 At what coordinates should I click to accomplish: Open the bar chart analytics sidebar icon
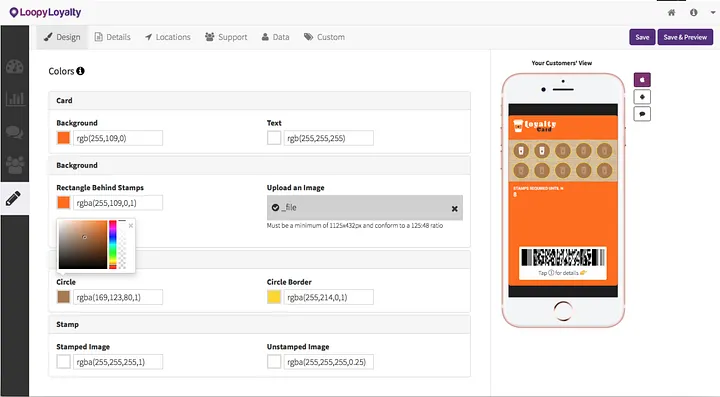[x=15, y=99]
